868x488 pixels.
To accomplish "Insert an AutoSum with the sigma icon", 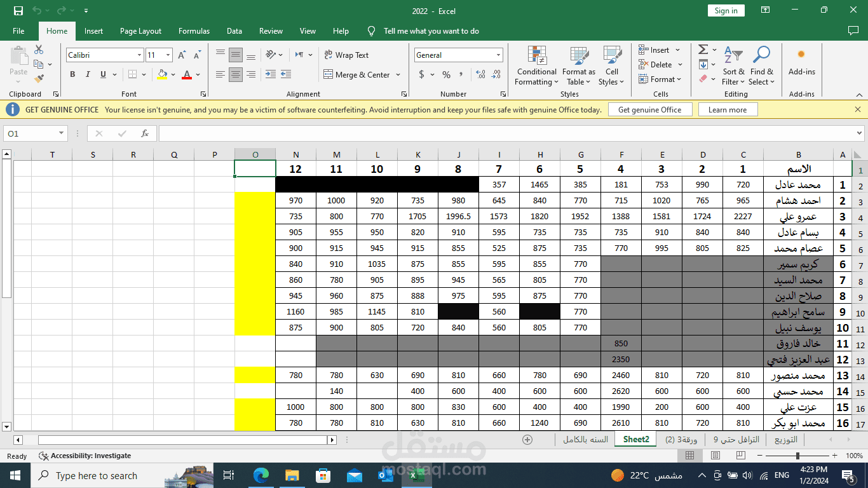I will pyautogui.click(x=703, y=50).
